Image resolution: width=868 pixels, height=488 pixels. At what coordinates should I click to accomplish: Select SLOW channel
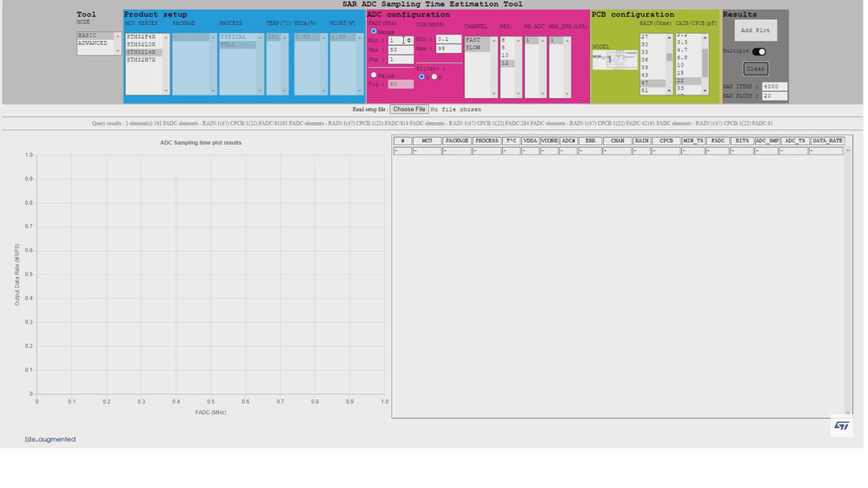(477, 48)
